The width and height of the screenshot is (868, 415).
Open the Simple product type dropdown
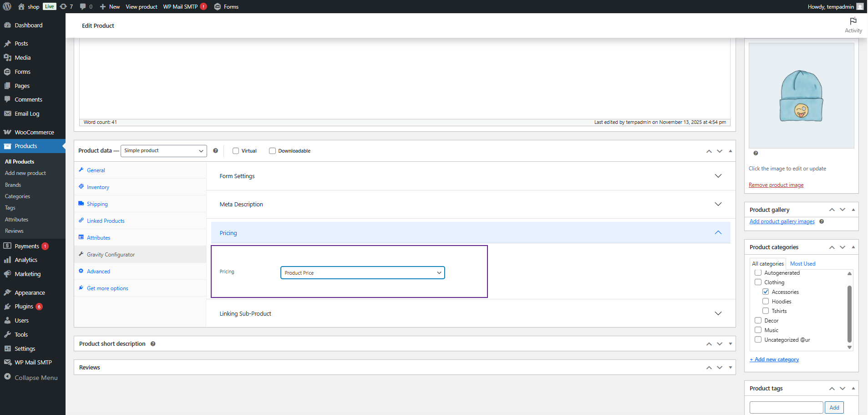[x=163, y=151]
